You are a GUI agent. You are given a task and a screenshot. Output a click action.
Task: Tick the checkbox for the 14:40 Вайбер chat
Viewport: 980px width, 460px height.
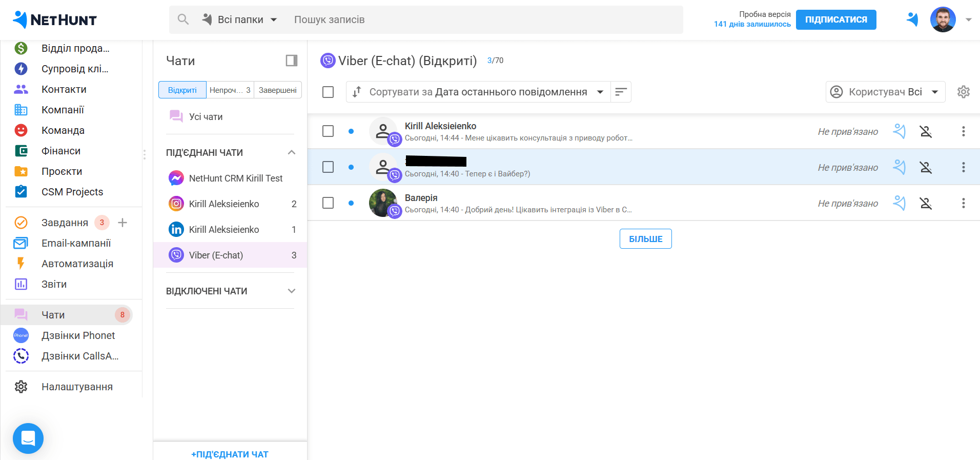[x=328, y=167]
